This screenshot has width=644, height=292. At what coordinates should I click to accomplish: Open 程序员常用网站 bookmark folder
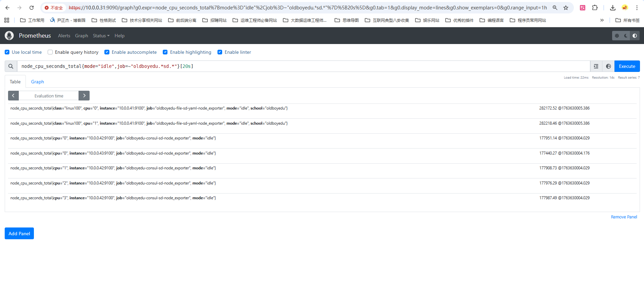528,20
